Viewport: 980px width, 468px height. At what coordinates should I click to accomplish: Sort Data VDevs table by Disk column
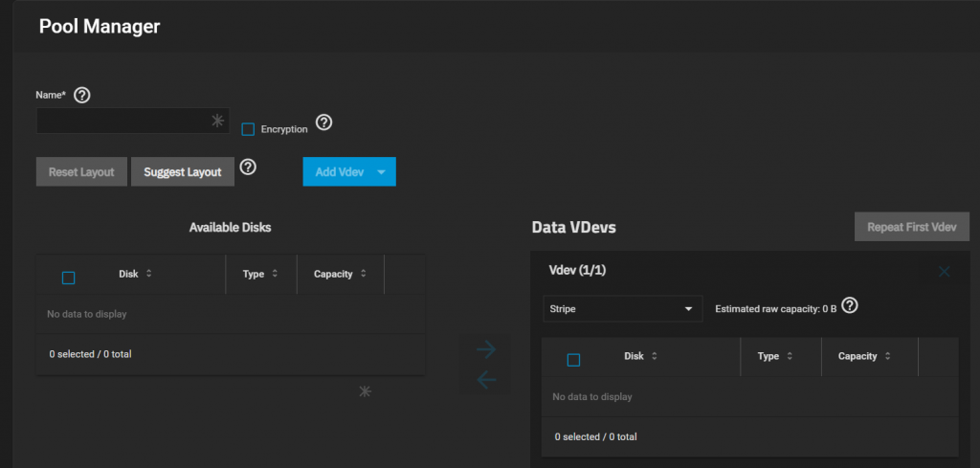640,356
